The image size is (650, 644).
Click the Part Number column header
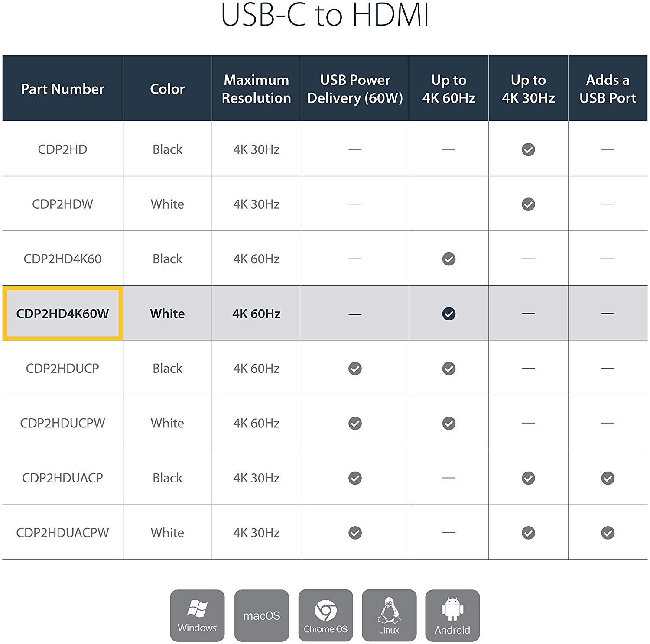[x=62, y=89]
